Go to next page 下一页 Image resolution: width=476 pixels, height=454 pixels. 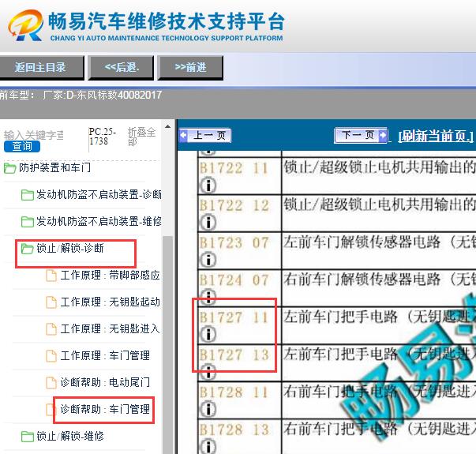[x=361, y=135]
